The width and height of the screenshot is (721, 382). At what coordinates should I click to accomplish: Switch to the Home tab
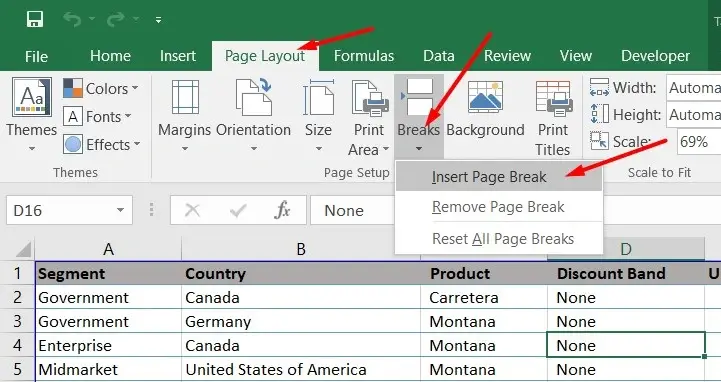[110, 56]
